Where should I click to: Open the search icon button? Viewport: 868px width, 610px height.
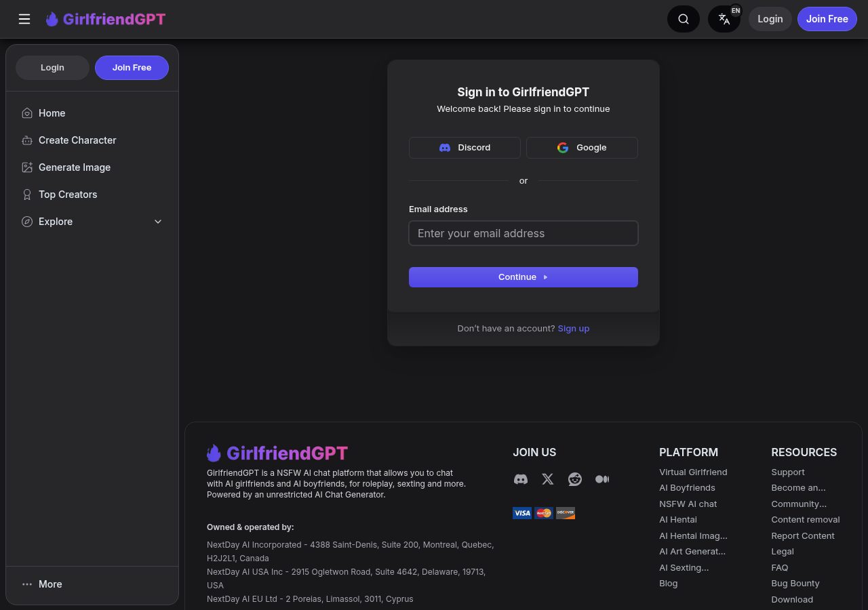click(x=684, y=19)
